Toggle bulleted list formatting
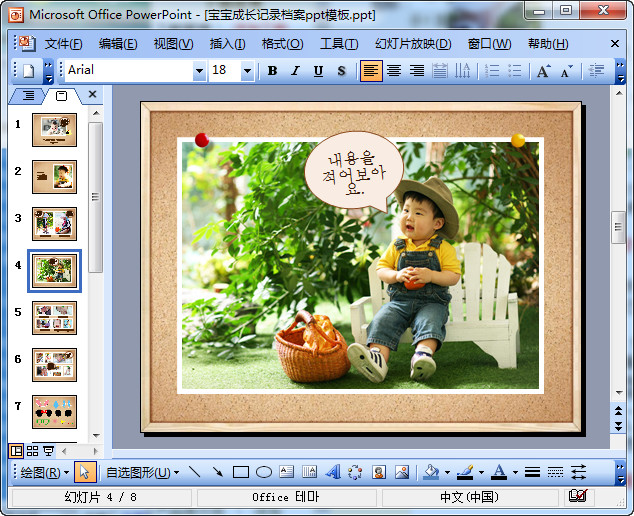Viewport: 634px width, 516px height. (515, 71)
